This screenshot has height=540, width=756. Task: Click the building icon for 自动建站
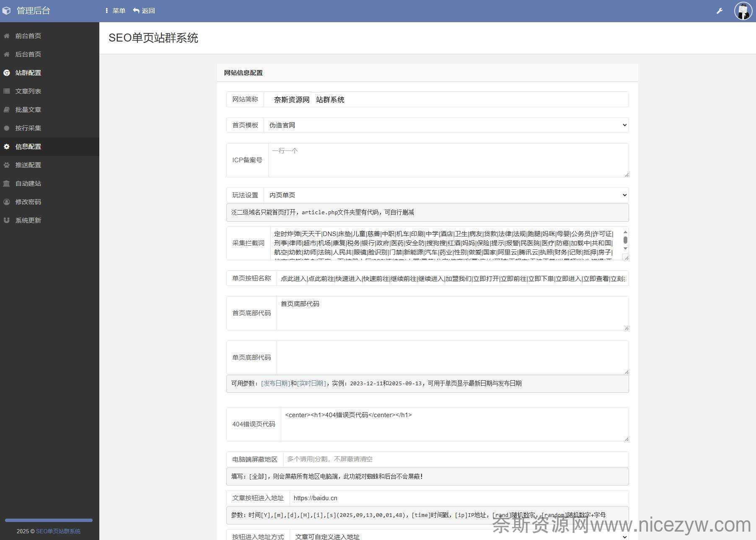point(7,184)
